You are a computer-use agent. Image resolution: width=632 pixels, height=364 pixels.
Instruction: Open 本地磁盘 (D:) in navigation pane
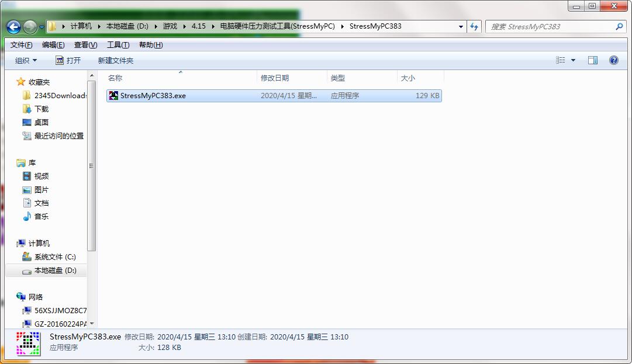[49, 271]
